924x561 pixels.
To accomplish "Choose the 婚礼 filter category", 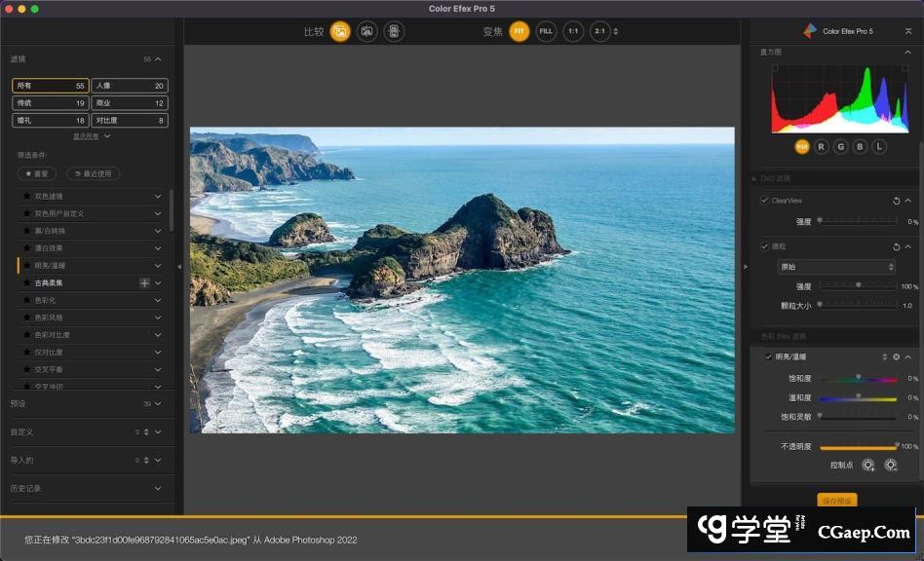I will (50, 121).
